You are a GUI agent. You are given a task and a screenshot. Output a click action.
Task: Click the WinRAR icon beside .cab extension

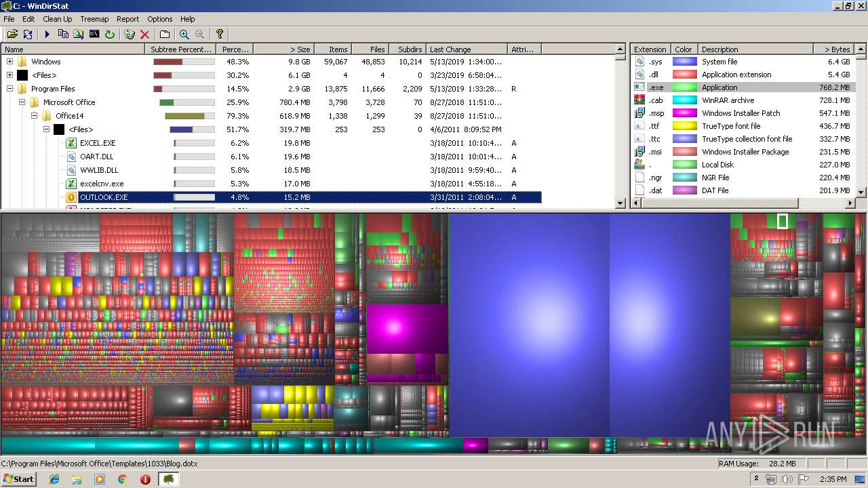639,100
